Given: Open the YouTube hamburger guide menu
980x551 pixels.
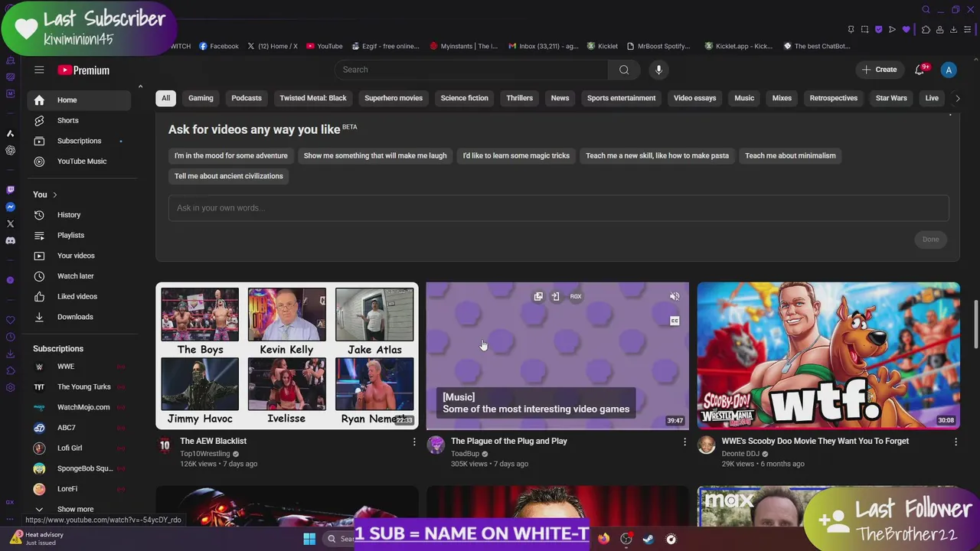Looking at the screenshot, I should (39, 70).
